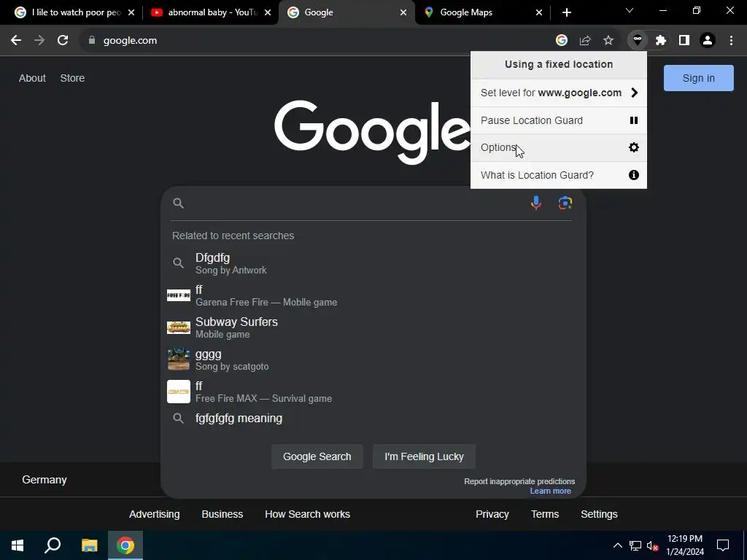Select the Garena Free Fire suggestion
The width and height of the screenshot is (747, 560).
[373, 295]
